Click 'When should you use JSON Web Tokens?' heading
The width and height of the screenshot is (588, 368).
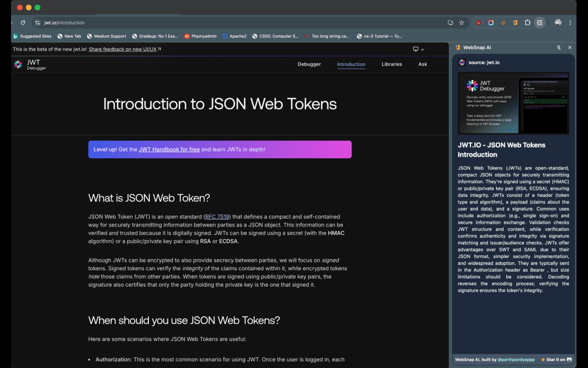point(184,321)
